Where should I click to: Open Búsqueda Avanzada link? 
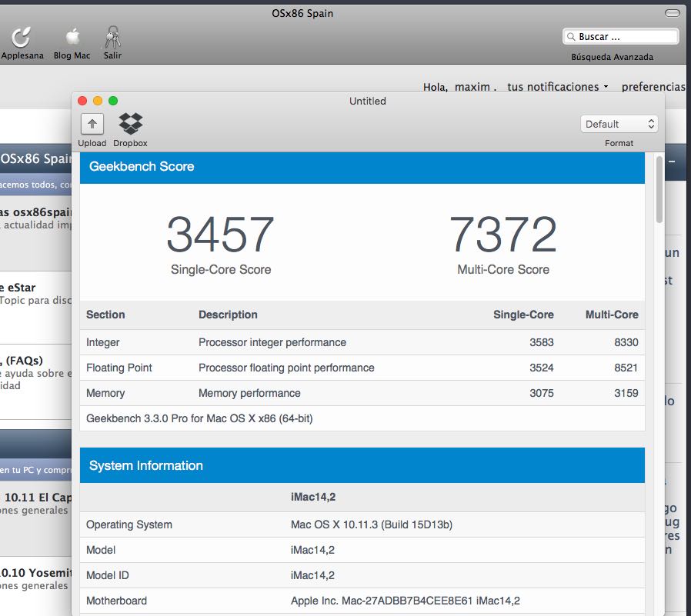(612, 57)
